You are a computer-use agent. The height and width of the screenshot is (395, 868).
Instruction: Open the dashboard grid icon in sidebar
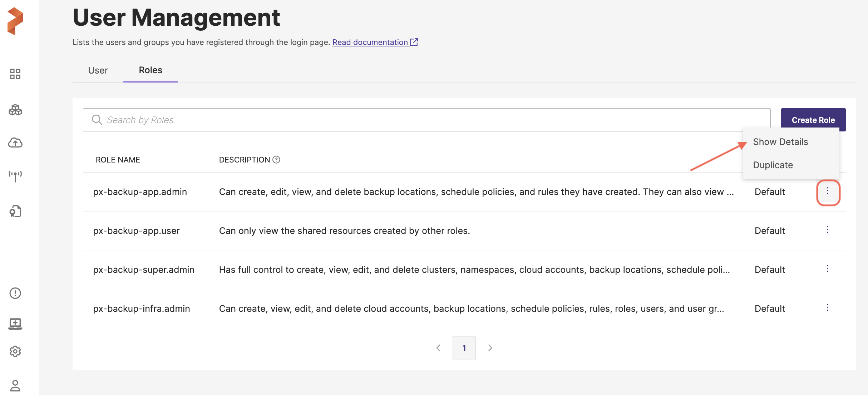(15, 74)
